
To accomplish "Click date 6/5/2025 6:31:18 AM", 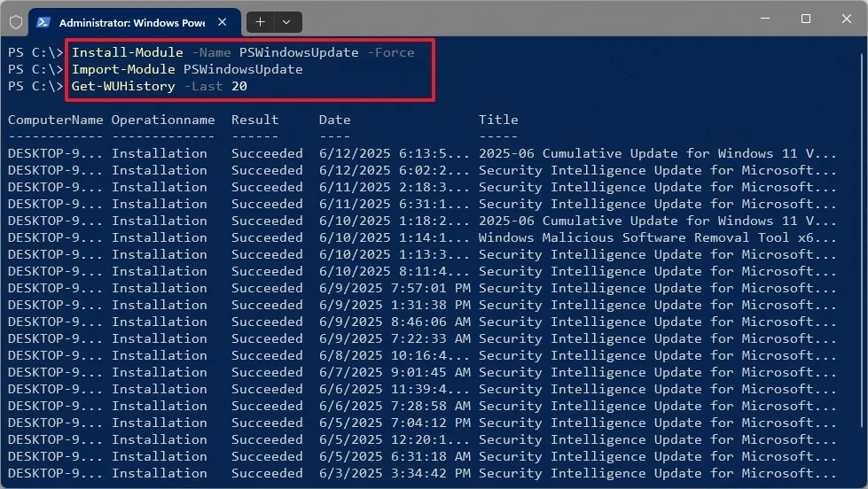I will [x=395, y=456].
